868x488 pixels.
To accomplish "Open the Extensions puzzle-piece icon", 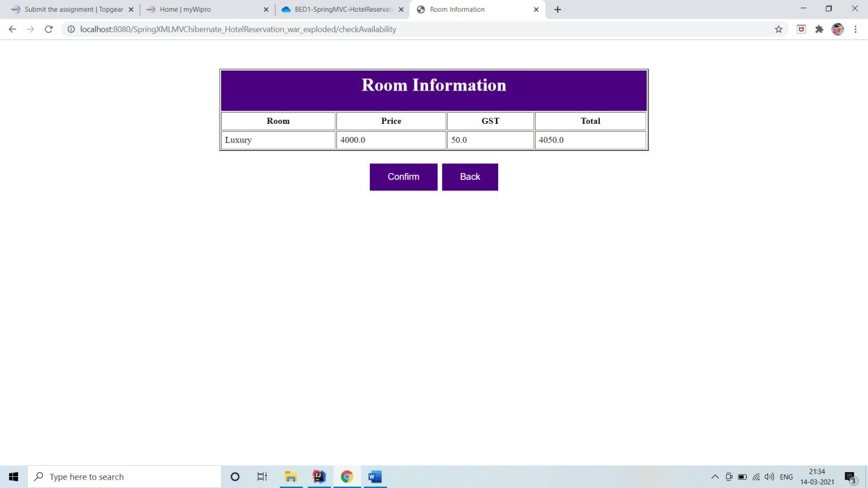I will pyautogui.click(x=818, y=29).
